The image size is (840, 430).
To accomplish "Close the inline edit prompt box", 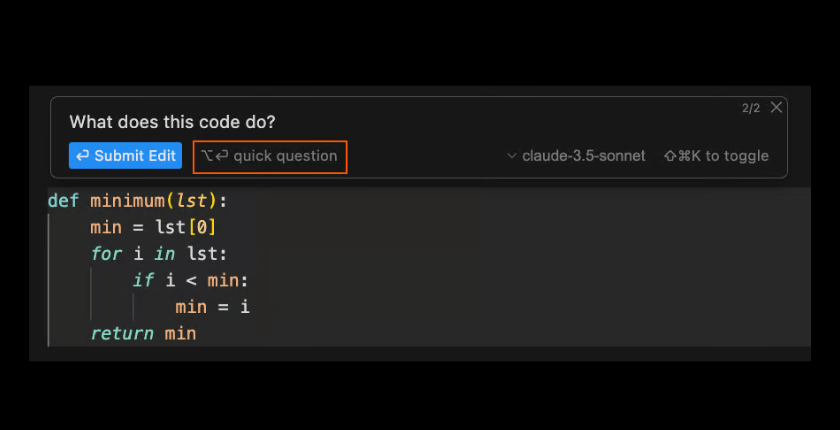I will [x=777, y=107].
